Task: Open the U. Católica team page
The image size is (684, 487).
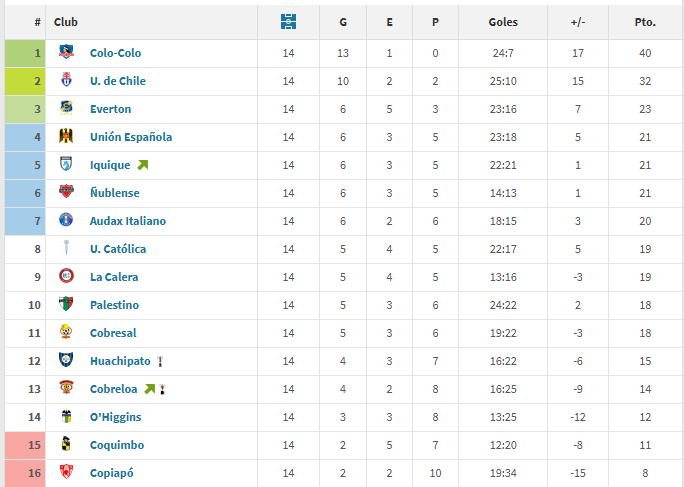Action: pos(118,249)
